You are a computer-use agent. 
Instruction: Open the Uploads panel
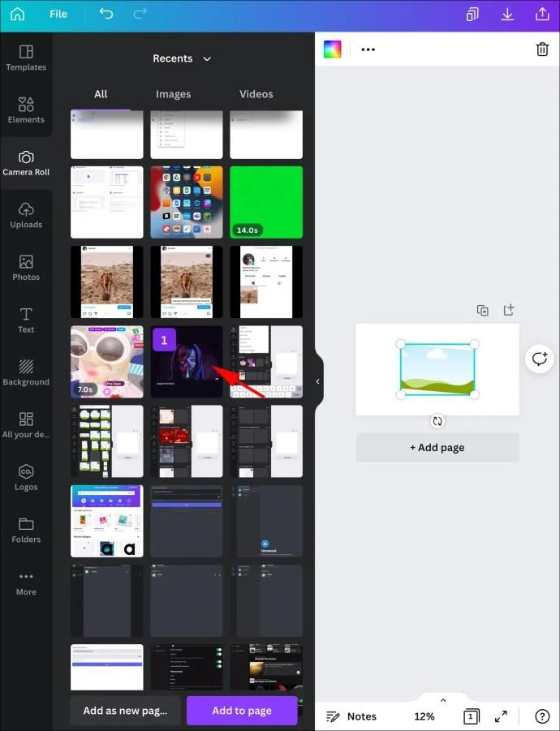(26, 215)
